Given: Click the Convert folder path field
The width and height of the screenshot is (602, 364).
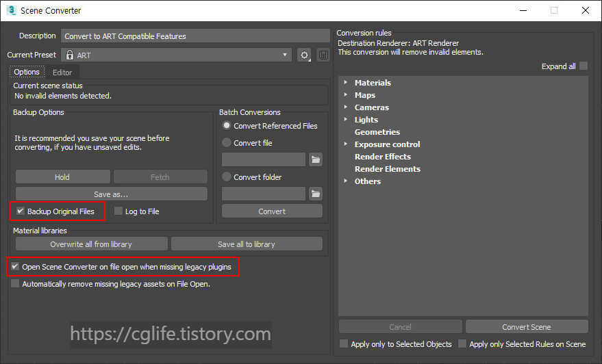Looking at the screenshot, I should [264, 194].
